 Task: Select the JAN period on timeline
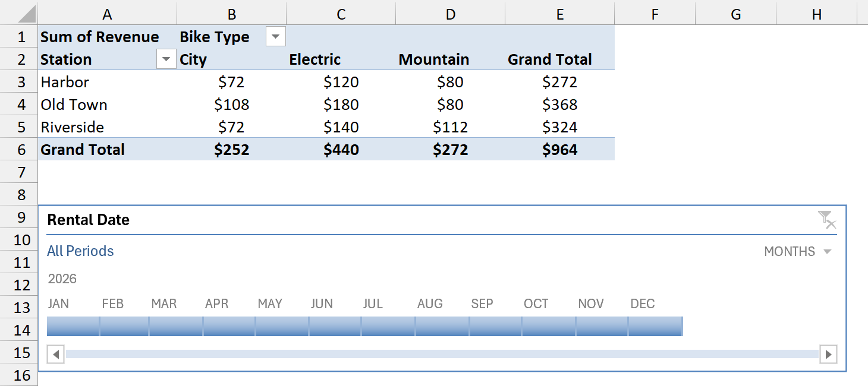(73, 326)
